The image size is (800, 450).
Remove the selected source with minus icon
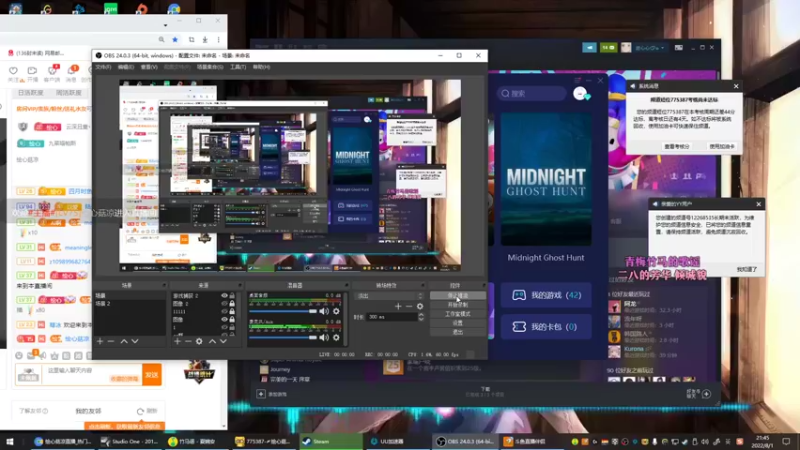tap(188, 341)
